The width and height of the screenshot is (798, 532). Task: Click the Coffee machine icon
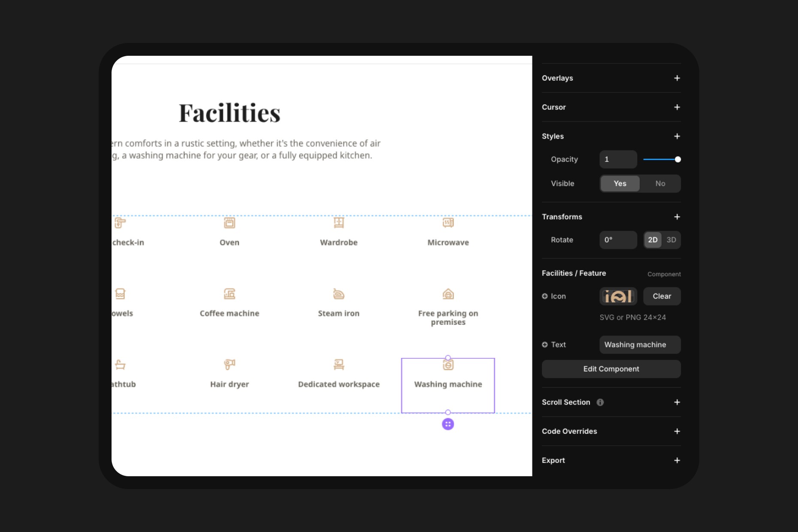230,294
